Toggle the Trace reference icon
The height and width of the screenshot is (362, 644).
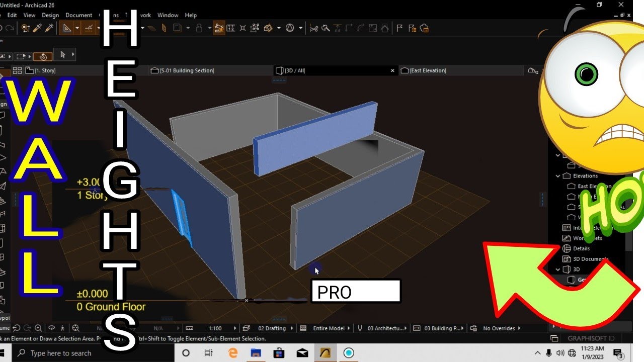(177, 28)
